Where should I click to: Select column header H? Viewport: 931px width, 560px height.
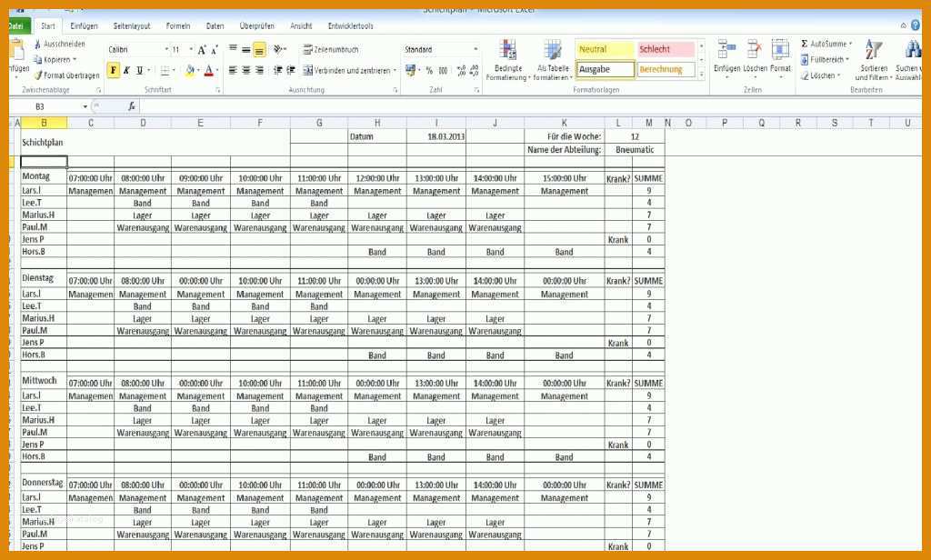click(x=377, y=123)
